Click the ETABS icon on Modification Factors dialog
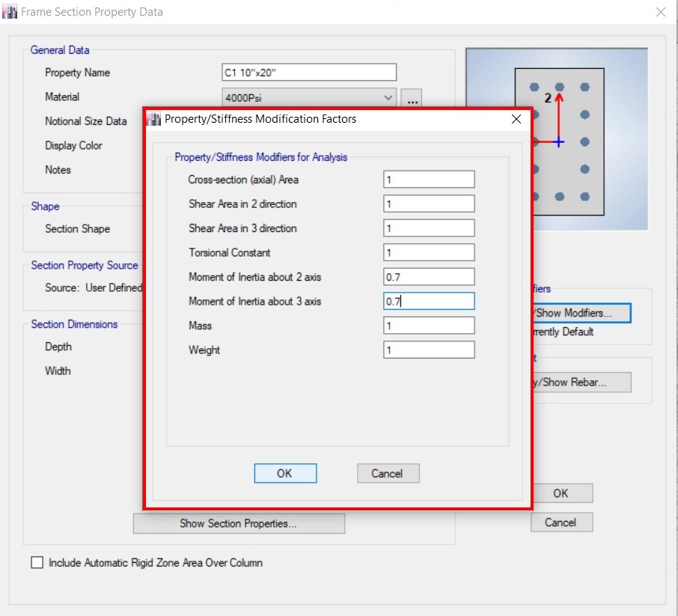 point(154,118)
